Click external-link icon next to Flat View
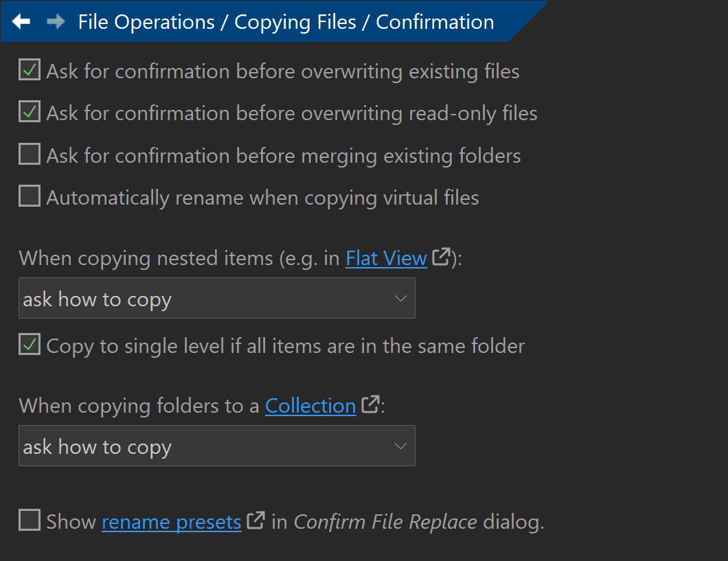 click(442, 257)
